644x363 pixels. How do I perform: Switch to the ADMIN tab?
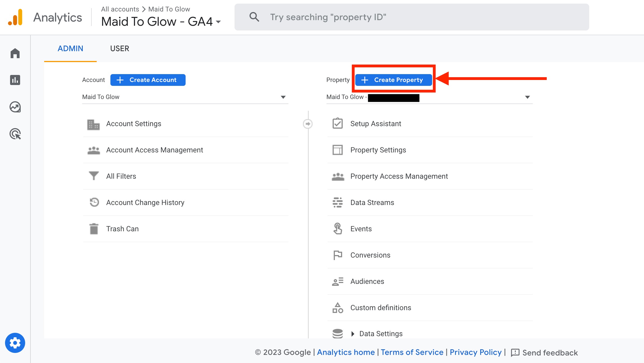[70, 48]
